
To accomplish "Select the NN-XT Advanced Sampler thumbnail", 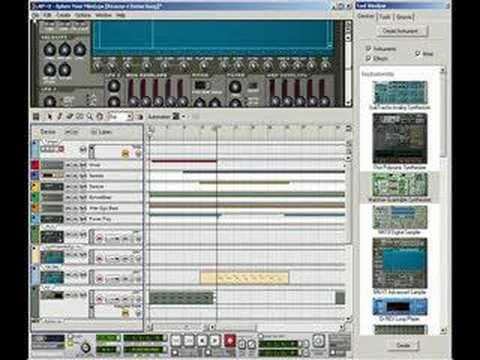I will pos(400,263).
